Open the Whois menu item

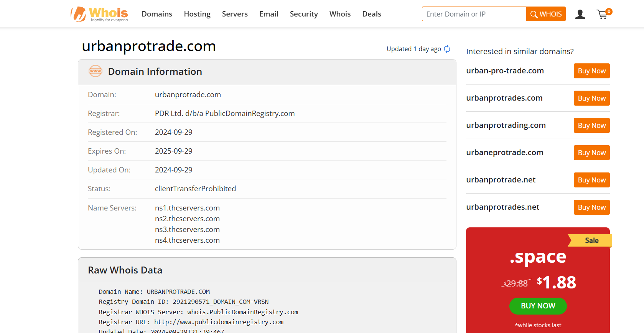340,14
